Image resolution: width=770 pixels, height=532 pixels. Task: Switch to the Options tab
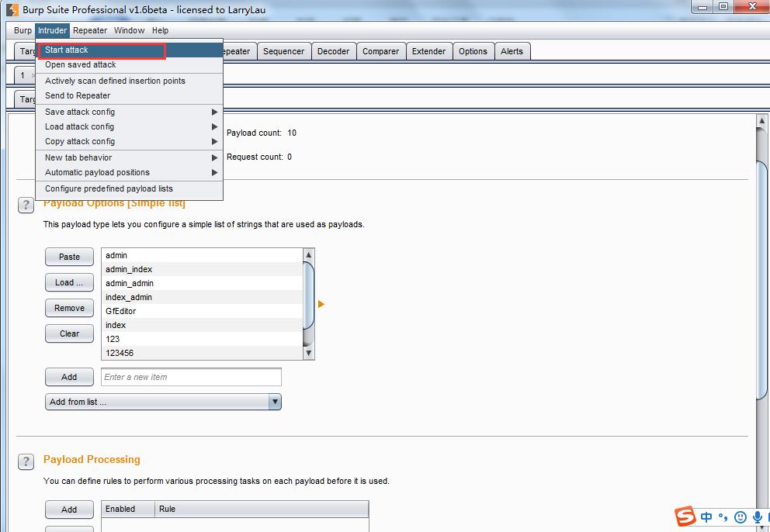coord(473,51)
